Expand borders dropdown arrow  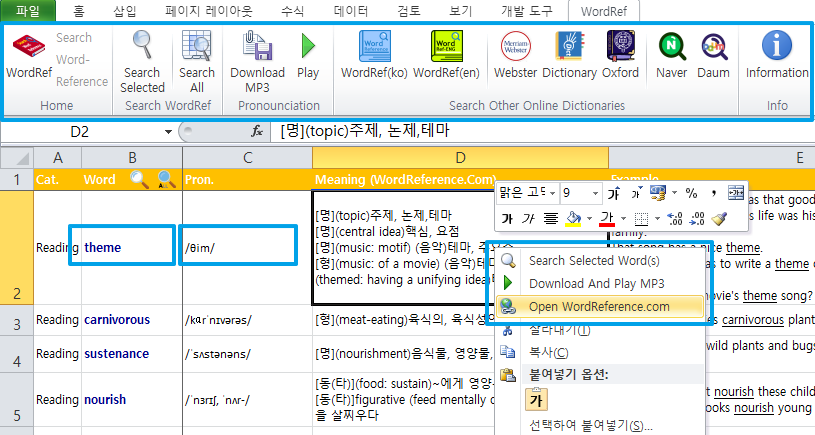click(657, 219)
